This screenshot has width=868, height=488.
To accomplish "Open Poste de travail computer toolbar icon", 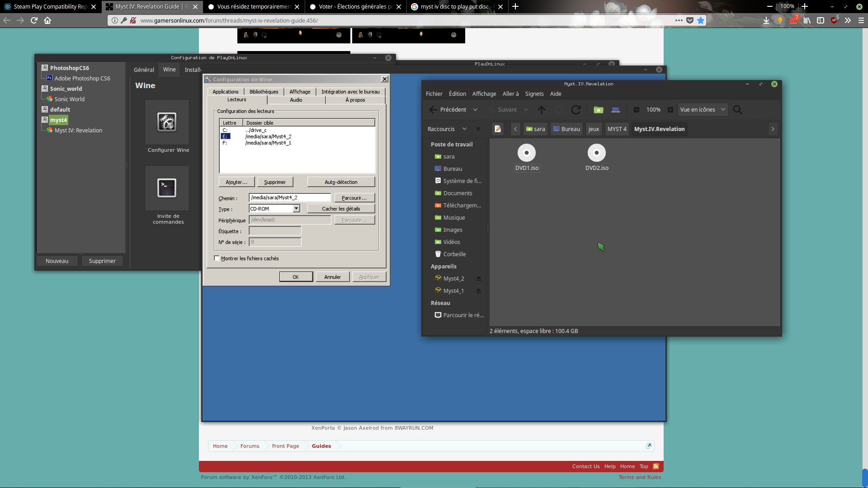I will pyautogui.click(x=616, y=110).
